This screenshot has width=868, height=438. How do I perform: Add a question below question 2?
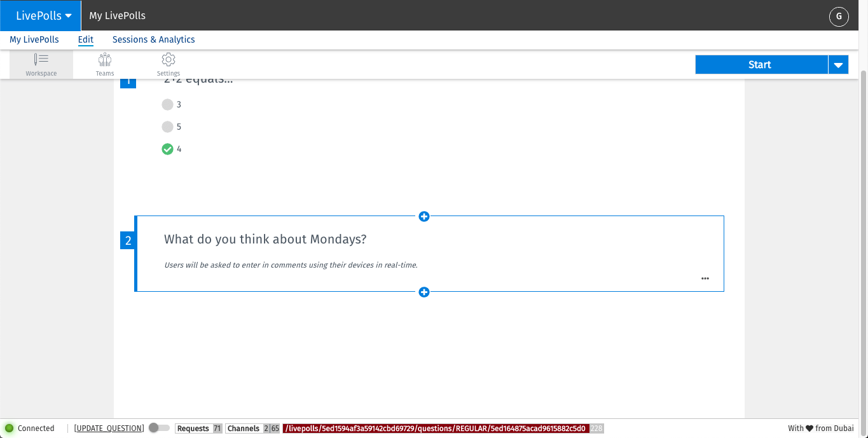(424, 292)
